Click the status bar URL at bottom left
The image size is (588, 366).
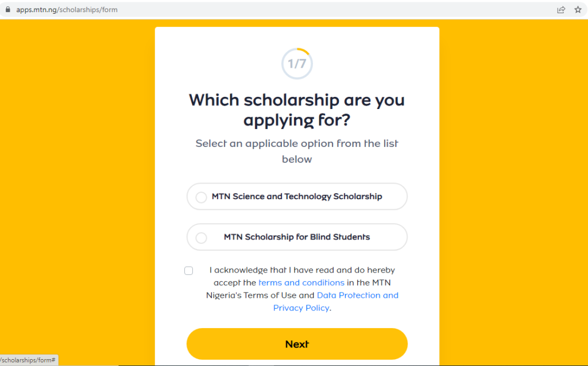[x=28, y=360]
